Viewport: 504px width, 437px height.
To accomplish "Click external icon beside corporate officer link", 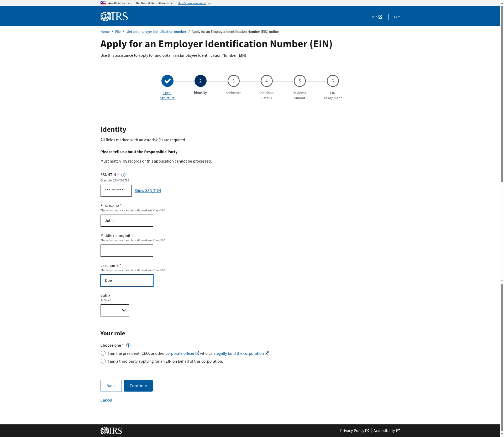I will pos(197,353).
